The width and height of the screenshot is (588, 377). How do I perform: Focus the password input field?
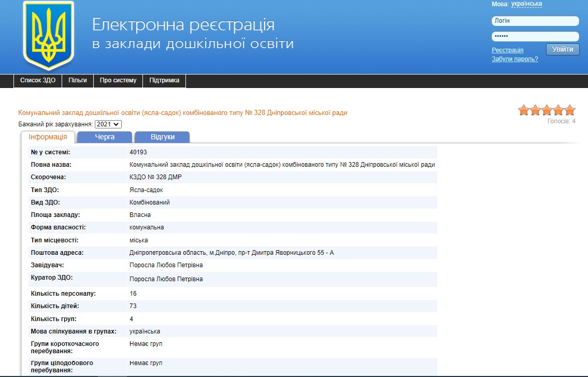point(535,36)
